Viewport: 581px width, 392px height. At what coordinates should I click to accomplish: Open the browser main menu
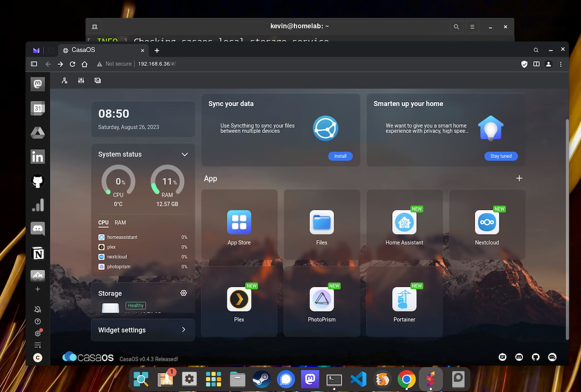pos(561,64)
